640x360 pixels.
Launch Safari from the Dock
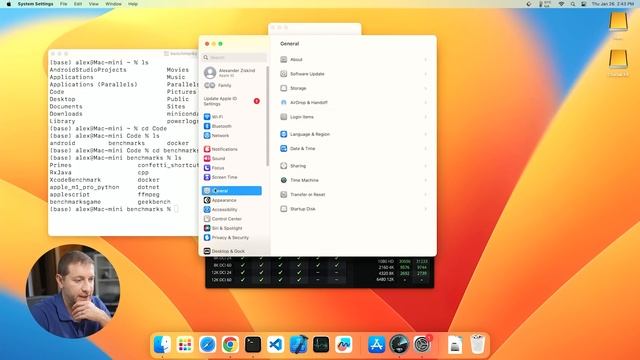tap(207, 345)
